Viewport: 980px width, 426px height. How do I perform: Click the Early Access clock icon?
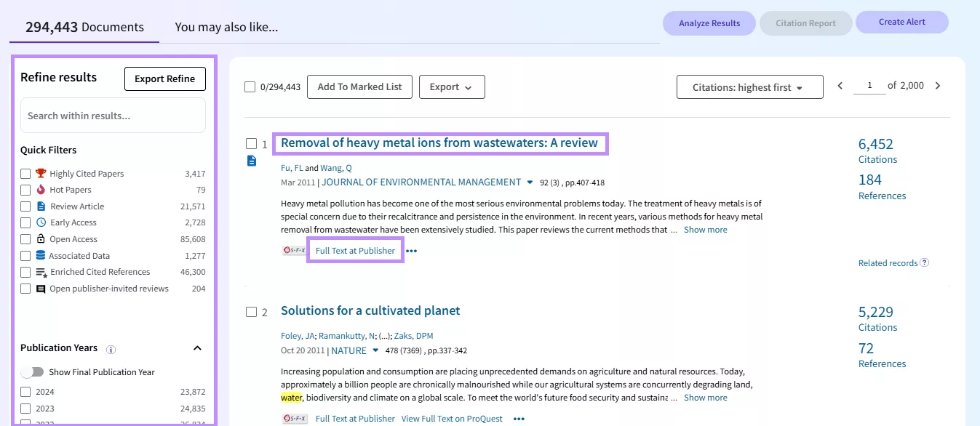(x=41, y=222)
